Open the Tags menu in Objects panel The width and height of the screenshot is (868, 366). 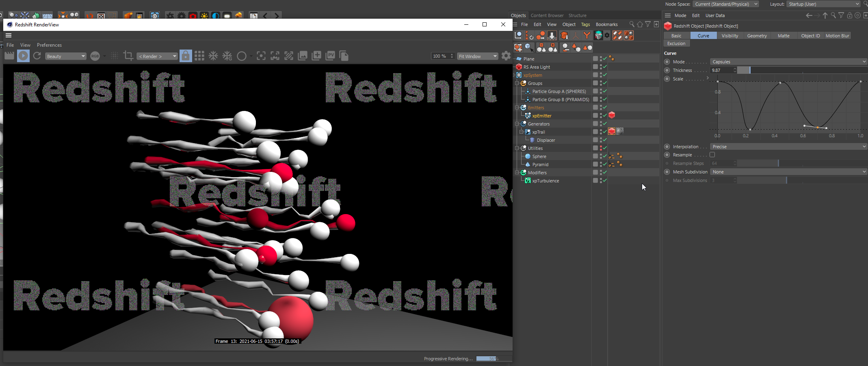585,24
